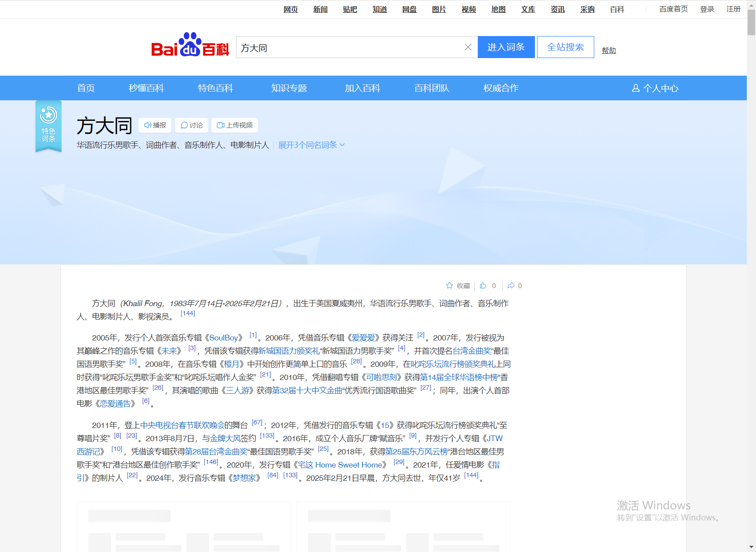Image resolution: width=756 pixels, height=552 pixels.
Task: Select the 百科团队 navbar tab
Action: (432, 88)
